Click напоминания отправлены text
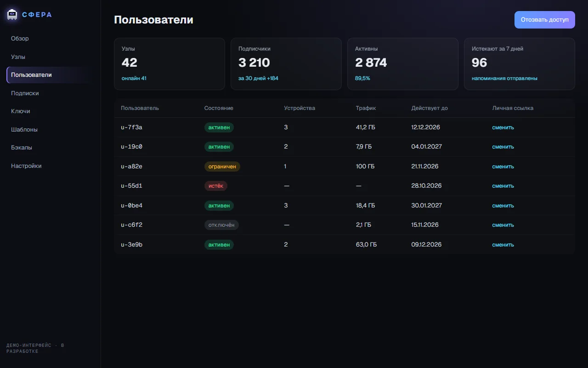Image resolution: width=588 pixels, height=368 pixels. 504,78
